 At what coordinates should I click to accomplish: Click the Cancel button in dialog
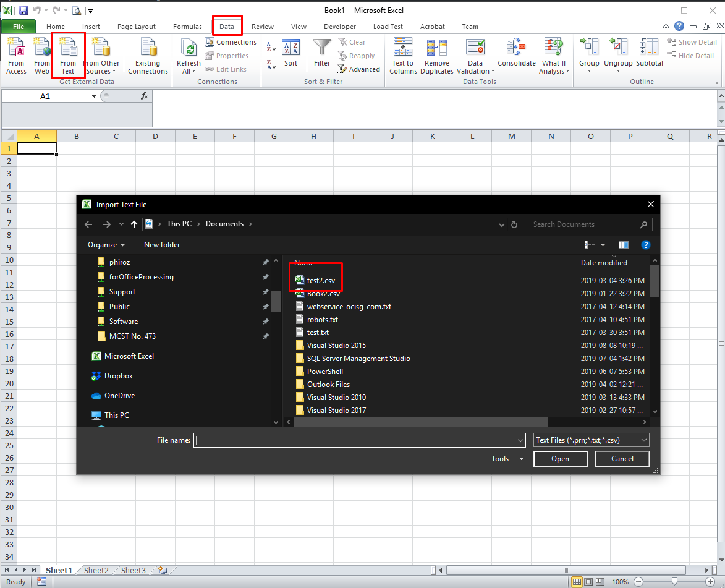(x=622, y=458)
